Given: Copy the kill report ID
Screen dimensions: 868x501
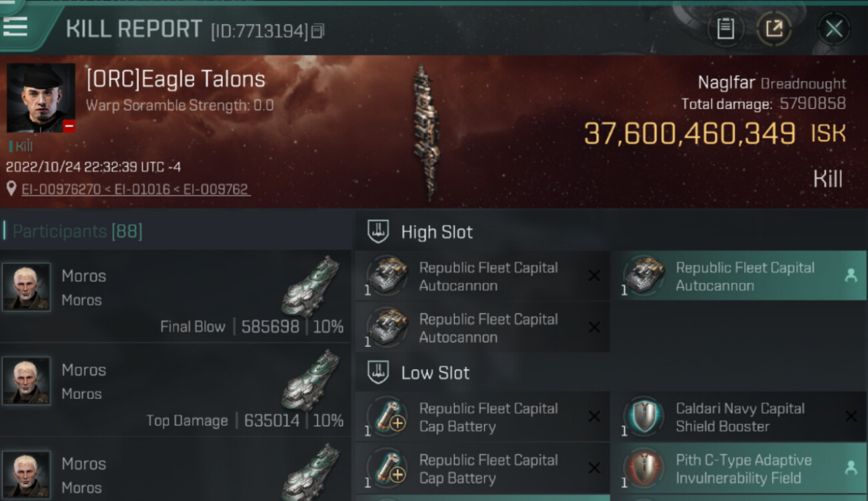Looking at the screenshot, I should coord(318,31).
